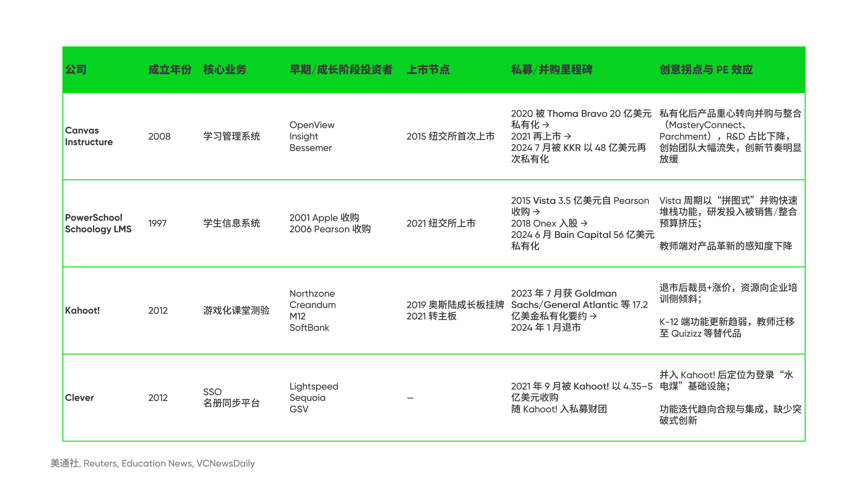Click the SSO 名册同步平台 cell
Image resolution: width=868 pixels, height=488 pixels.
pos(231,397)
